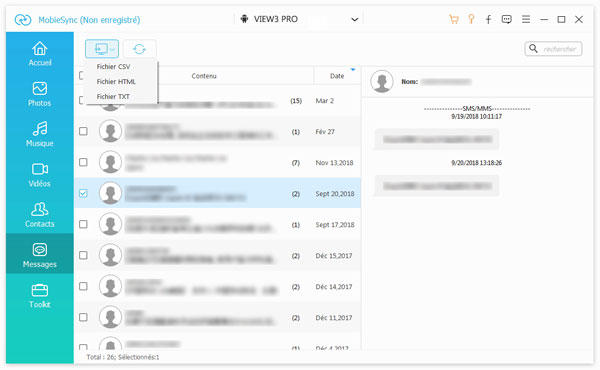The height and width of the screenshot is (370, 600).
Task: Expand the VIEW3 PRO device dropdown
Action: pos(355,20)
